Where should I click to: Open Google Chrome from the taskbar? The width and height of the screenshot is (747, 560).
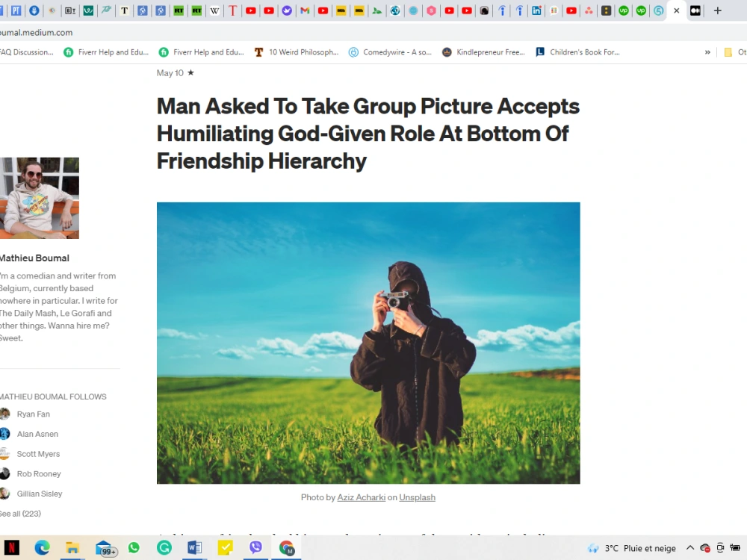(286, 548)
